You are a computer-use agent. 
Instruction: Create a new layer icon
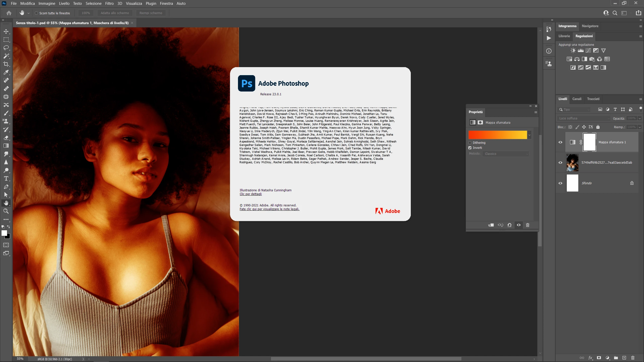click(x=624, y=358)
